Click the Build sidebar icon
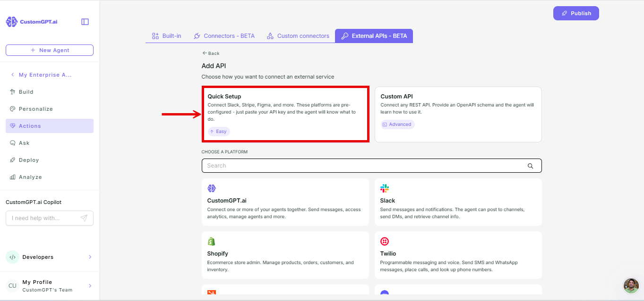Image resolution: width=644 pixels, height=301 pixels. click(x=13, y=92)
